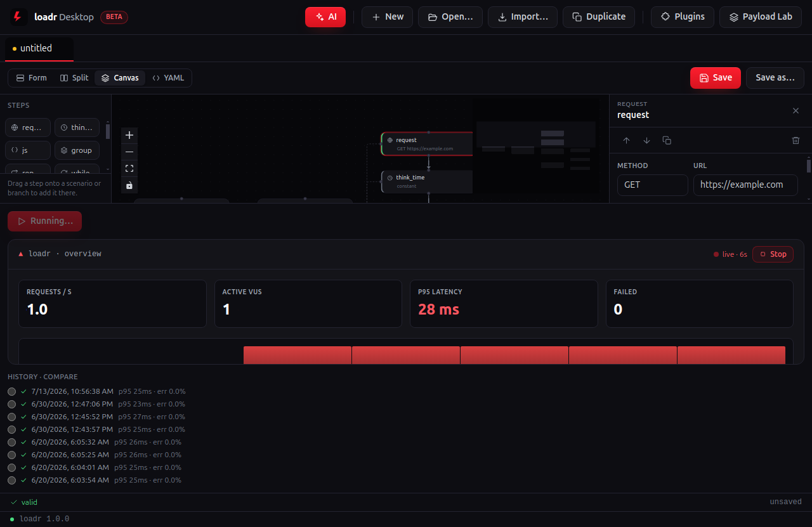The height and width of the screenshot is (527, 812).
Task: Click the ACTIVE VUS metric card
Action: (308, 304)
